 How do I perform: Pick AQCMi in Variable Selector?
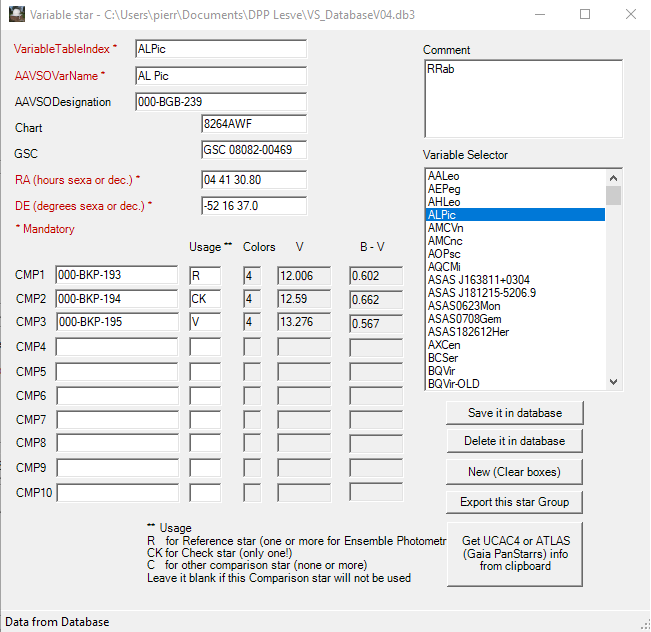(x=516, y=267)
